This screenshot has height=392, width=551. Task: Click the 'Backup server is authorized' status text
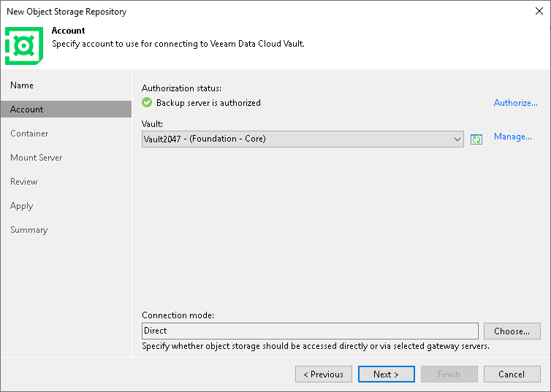pos(208,103)
